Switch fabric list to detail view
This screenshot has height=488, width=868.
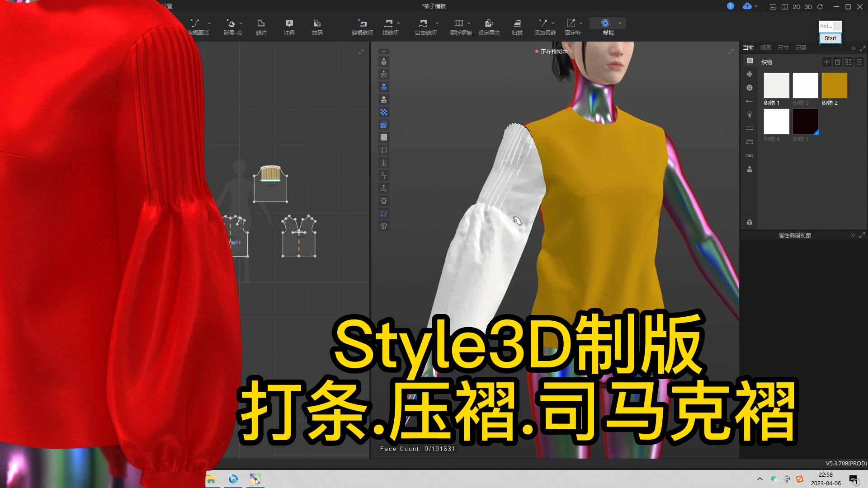point(849,62)
